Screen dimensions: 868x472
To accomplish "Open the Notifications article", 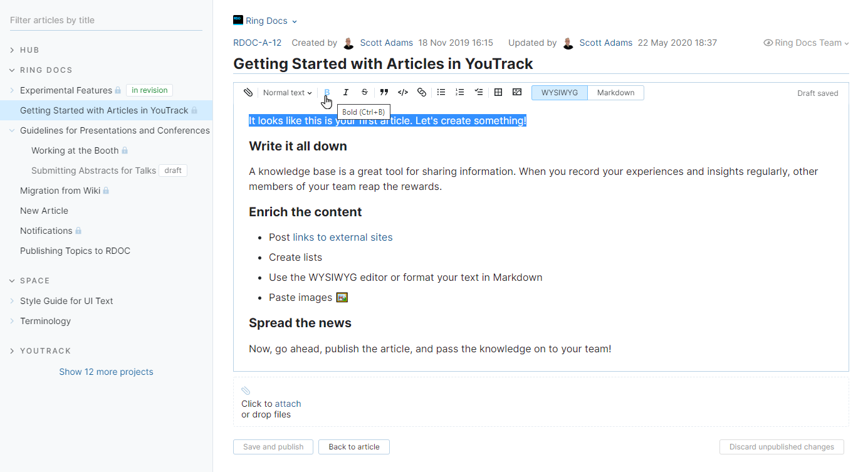I will [46, 231].
